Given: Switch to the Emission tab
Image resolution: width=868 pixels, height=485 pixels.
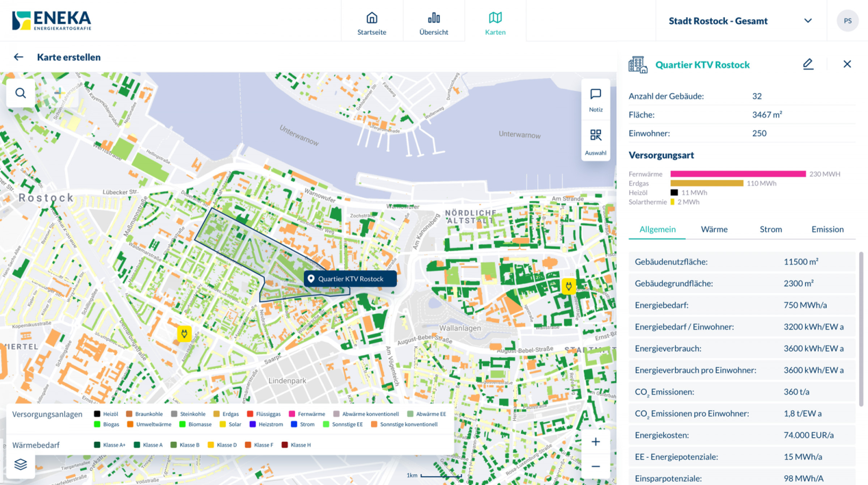Looking at the screenshot, I should (x=827, y=229).
